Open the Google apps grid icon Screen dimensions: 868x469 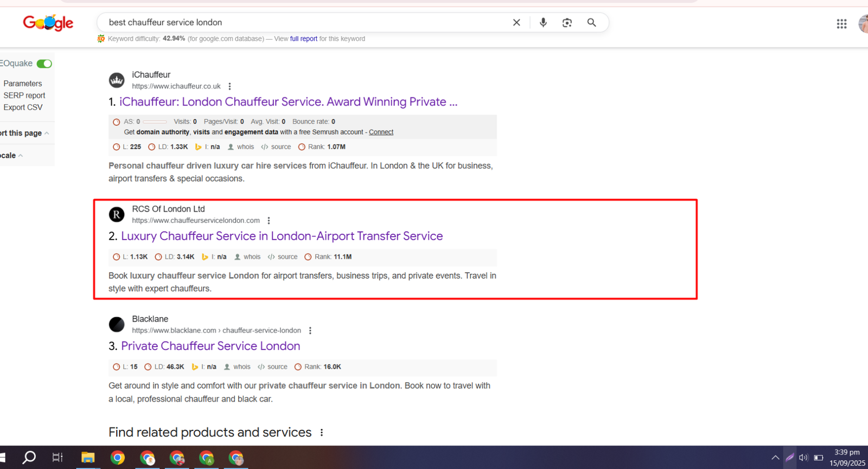point(841,24)
